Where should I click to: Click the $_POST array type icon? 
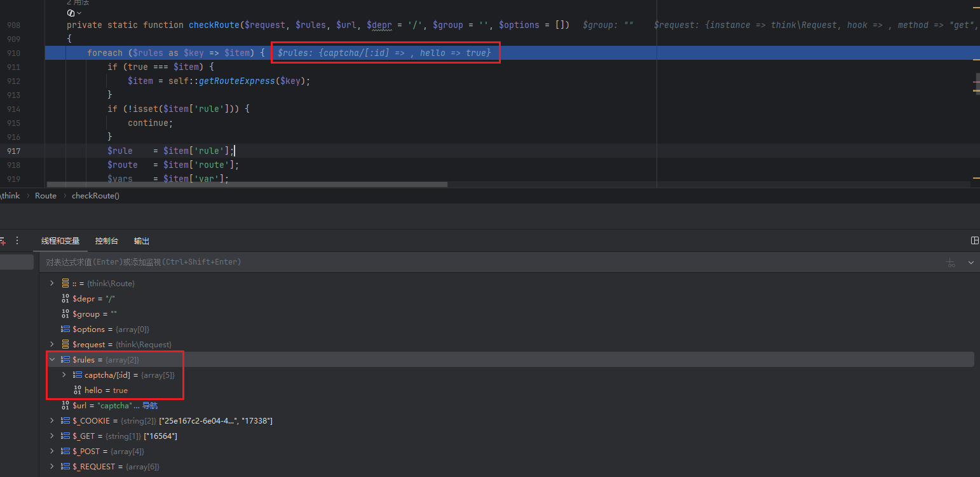pyautogui.click(x=65, y=451)
